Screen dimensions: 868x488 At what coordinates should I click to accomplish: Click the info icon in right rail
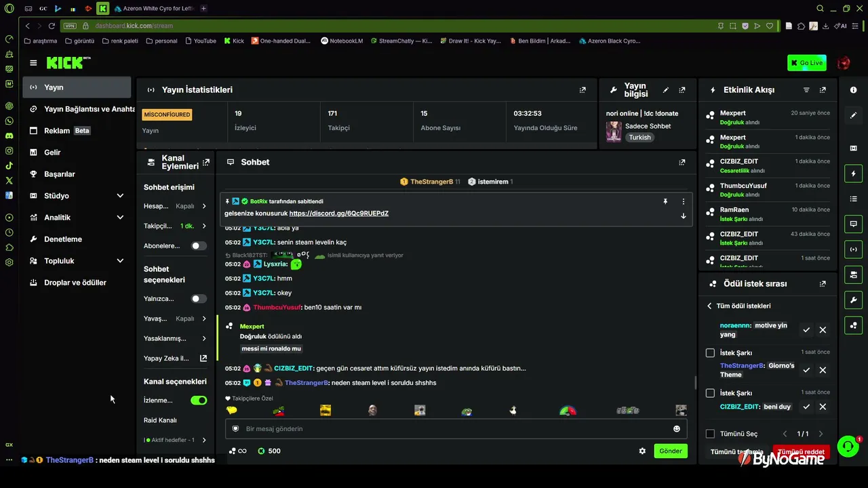point(854,90)
